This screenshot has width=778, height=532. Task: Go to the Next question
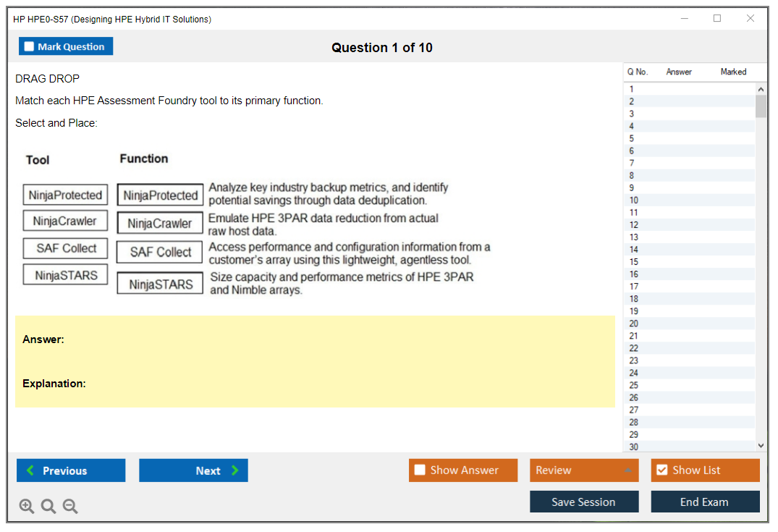point(193,470)
